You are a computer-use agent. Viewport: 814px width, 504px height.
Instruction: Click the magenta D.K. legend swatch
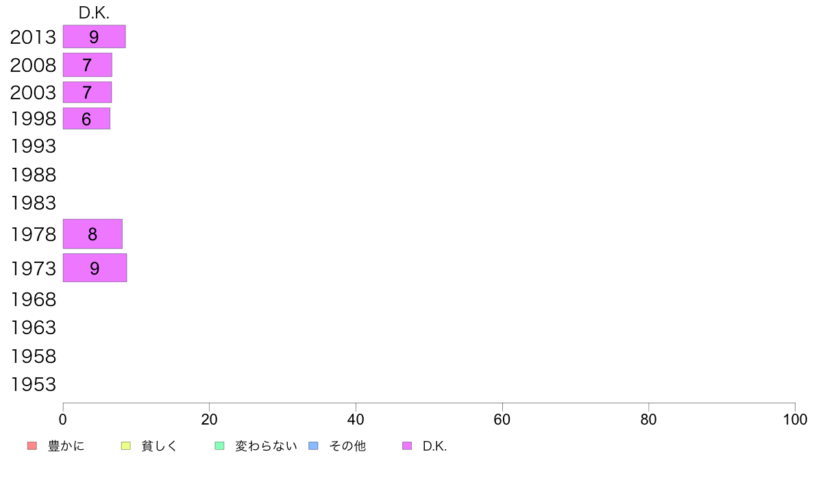(x=407, y=446)
